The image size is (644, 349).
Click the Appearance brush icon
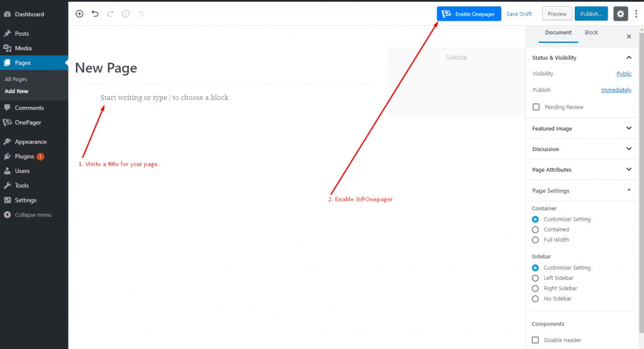(x=8, y=141)
